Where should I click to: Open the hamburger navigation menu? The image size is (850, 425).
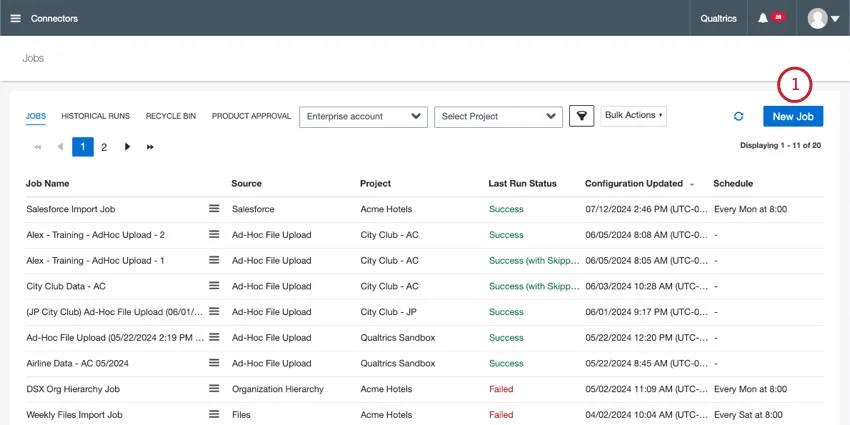[15, 18]
